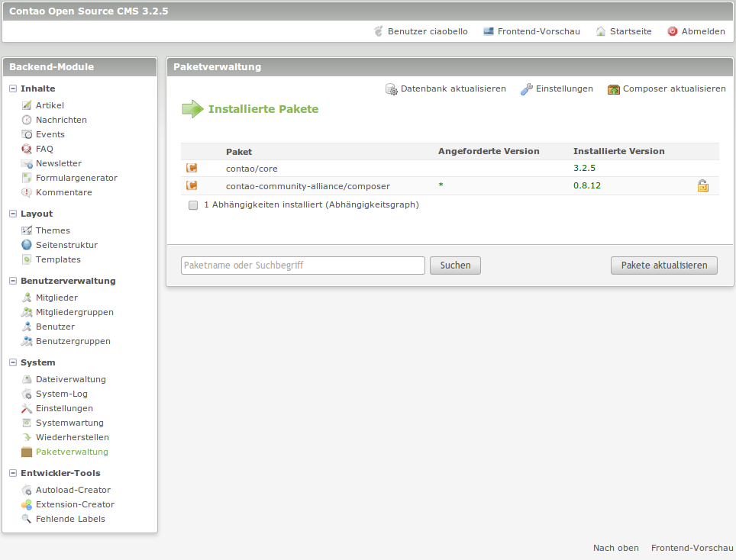Click the Einstellungen wrench icon in toolbar
Viewport: 736px width, 560px height.
(527, 89)
